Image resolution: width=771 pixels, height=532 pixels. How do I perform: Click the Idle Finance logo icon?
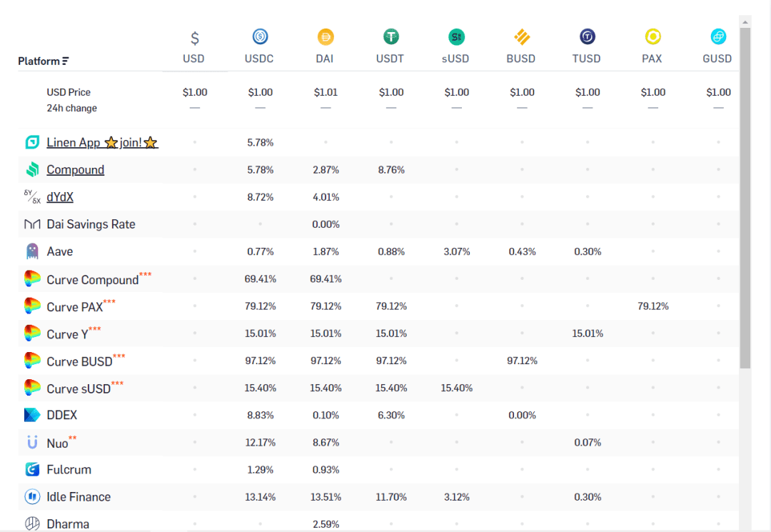(32, 496)
